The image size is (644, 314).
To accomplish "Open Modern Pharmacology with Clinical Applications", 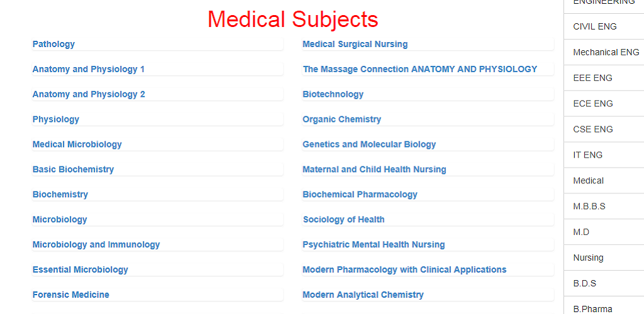I will pyautogui.click(x=404, y=269).
